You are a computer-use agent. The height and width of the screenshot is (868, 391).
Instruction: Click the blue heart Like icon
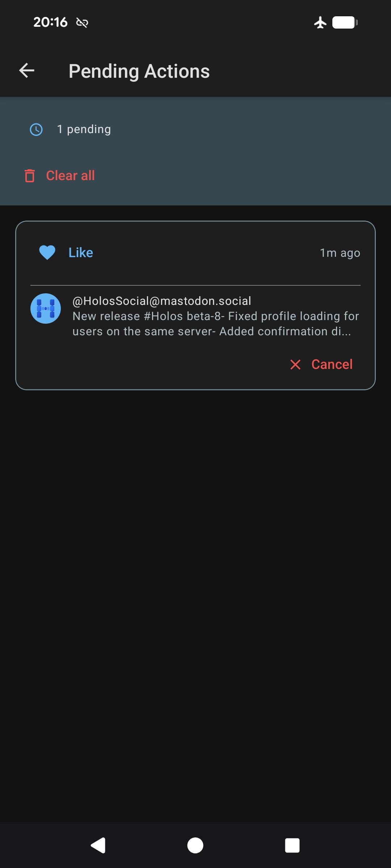click(47, 252)
